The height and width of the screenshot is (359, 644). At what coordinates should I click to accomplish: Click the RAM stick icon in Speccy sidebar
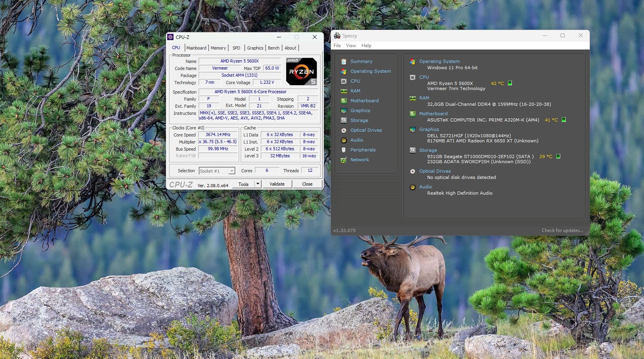tap(344, 91)
